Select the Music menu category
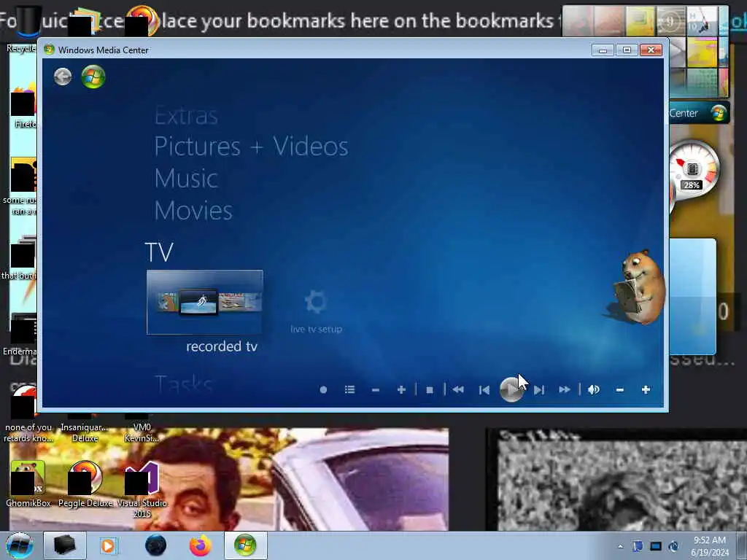This screenshot has height=560, width=747. [x=186, y=179]
